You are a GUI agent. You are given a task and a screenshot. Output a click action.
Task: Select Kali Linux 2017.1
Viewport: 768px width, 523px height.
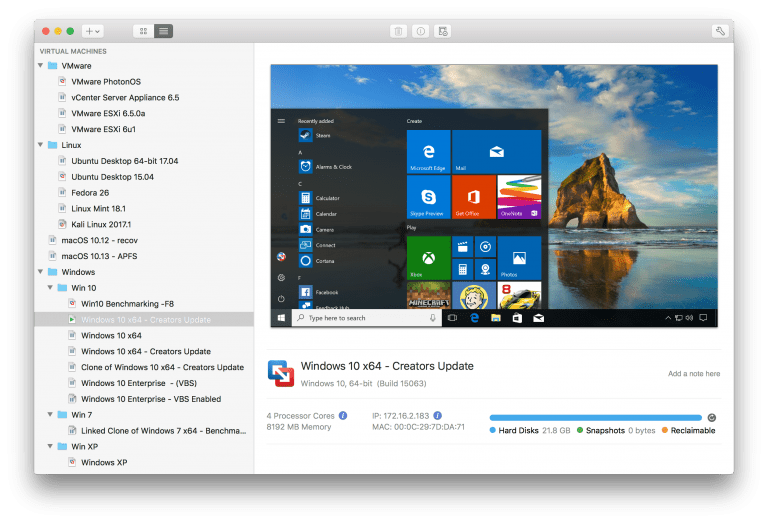[x=144, y=224]
